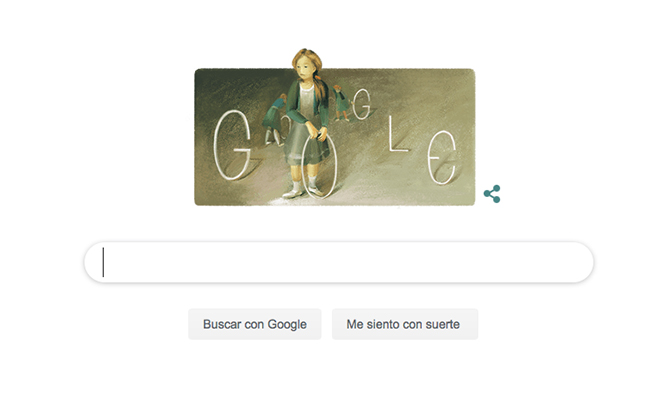Viewport: 650px width, 400px height.
Task: Click the girl's grey skirt in doodle
Action: point(305,145)
